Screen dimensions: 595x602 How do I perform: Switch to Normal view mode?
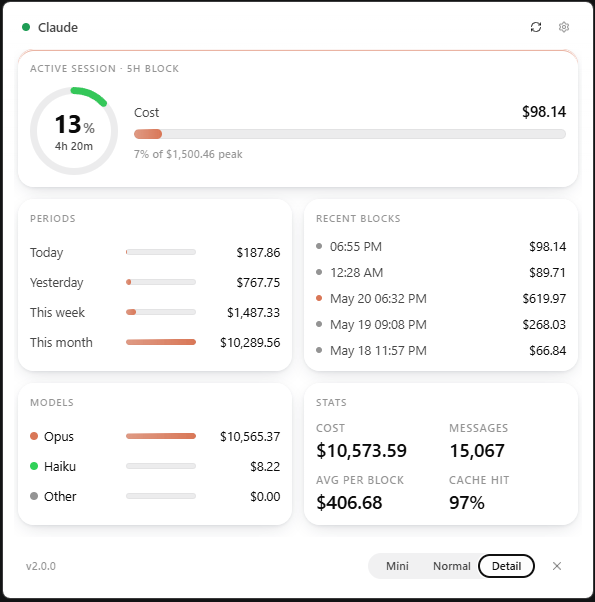[452, 566]
